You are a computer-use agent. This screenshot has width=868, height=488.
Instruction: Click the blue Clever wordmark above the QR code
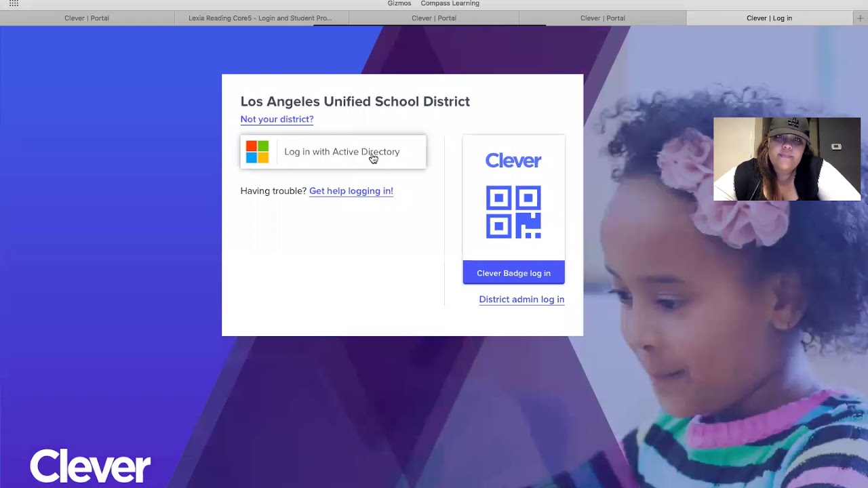(513, 161)
